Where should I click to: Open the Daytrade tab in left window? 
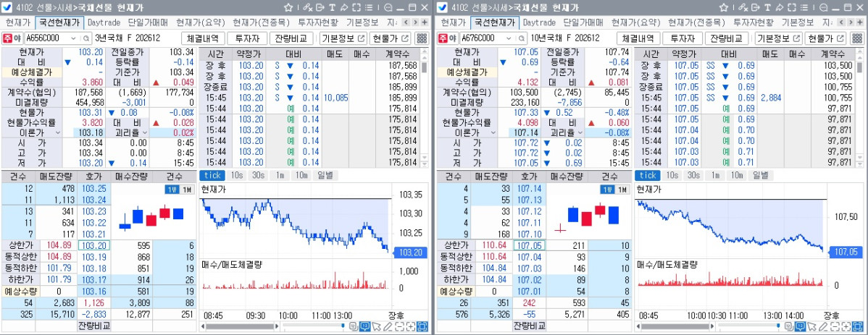pos(103,22)
